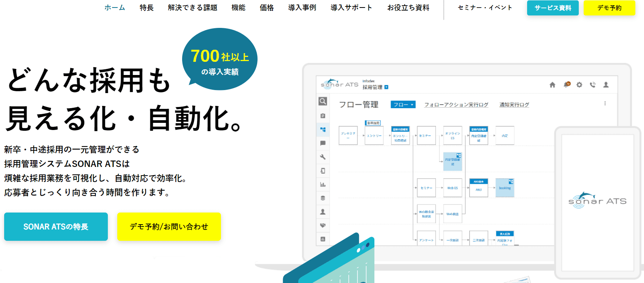The width and height of the screenshot is (644, 283).
Task: Open the 通知実行ログ link
Action: 514,105
